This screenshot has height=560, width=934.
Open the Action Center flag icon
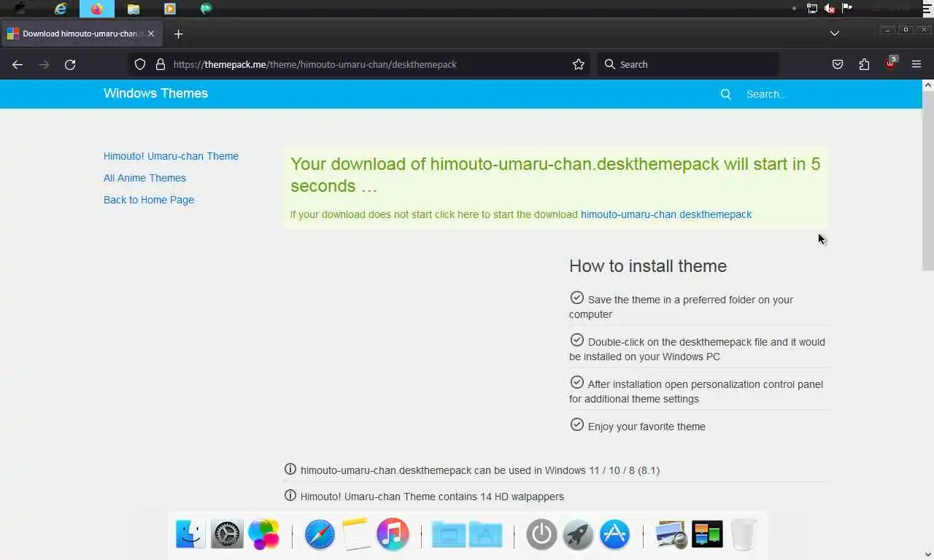pos(847,9)
